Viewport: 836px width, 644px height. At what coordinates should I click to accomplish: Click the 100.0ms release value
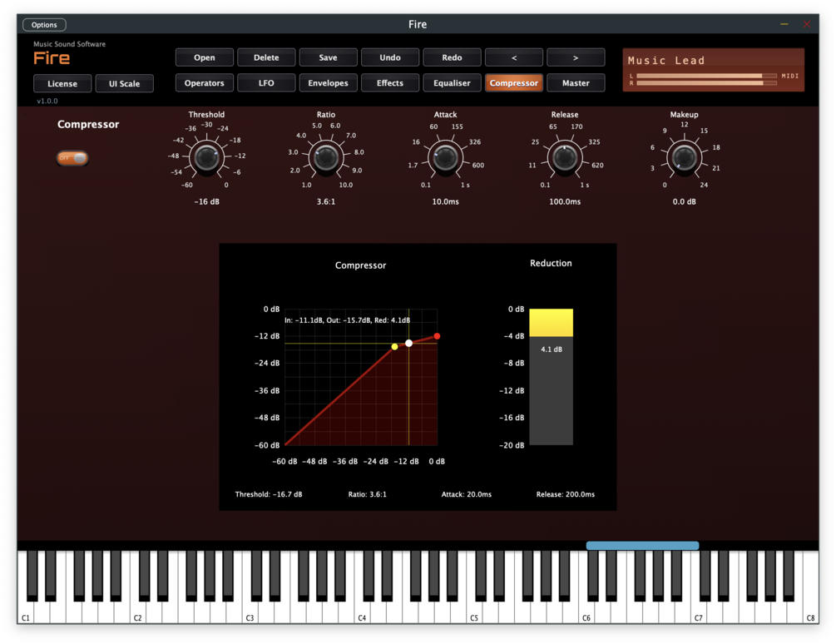565,201
